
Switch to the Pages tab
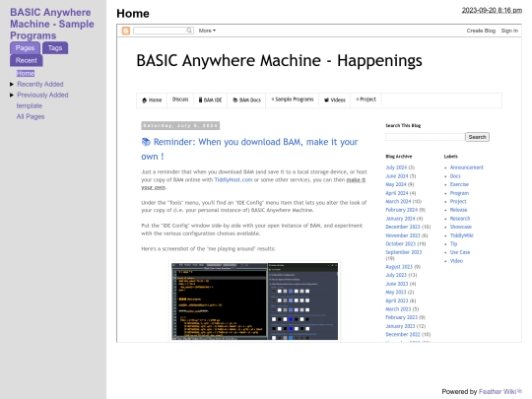tap(25, 48)
